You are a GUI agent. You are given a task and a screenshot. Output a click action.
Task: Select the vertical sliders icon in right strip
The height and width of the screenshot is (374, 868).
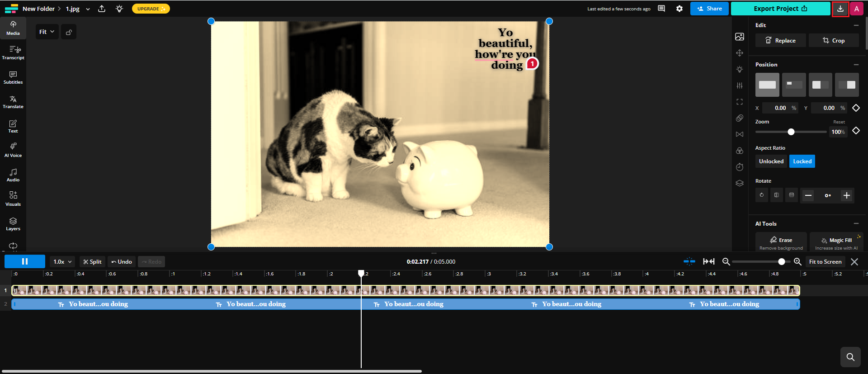(x=740, y=85)
